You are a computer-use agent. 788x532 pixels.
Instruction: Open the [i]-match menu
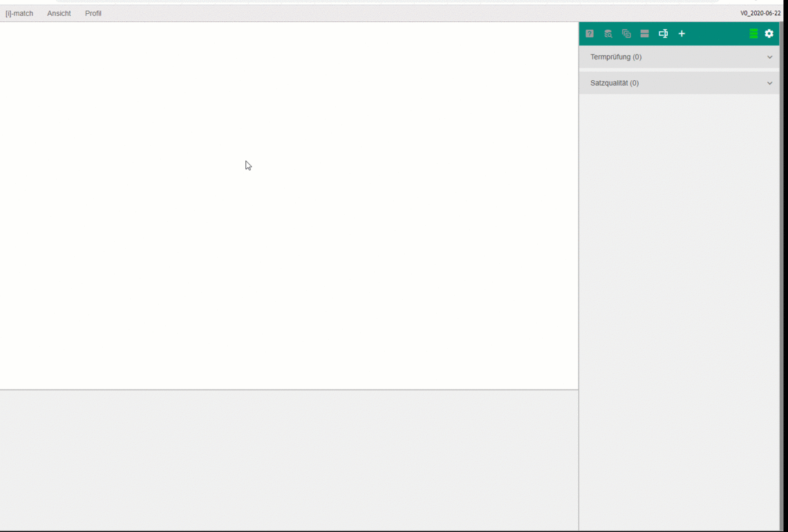[19, 14]
